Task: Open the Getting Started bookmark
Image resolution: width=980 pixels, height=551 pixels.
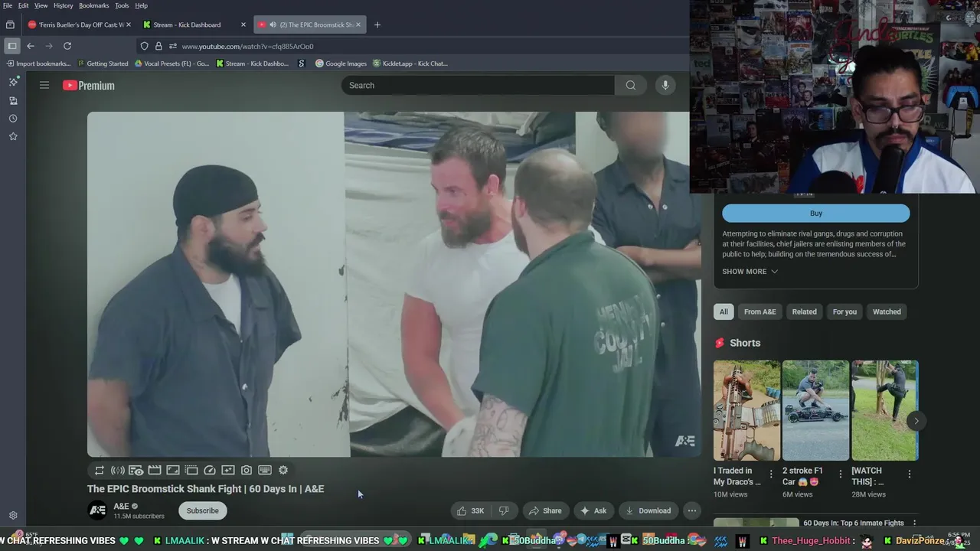Action: [103, 64]
